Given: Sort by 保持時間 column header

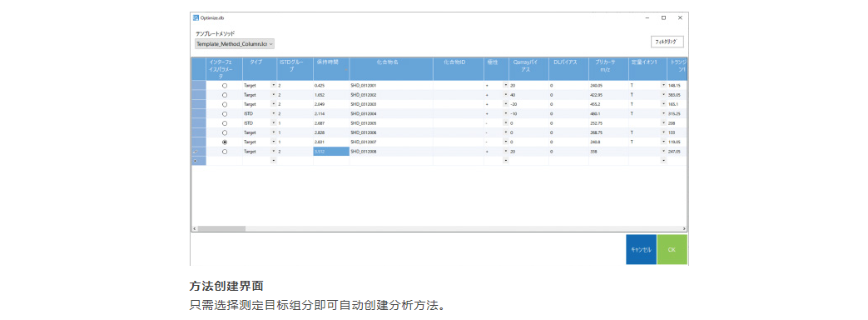Looking at the screenshot, I should coord(331,69).
